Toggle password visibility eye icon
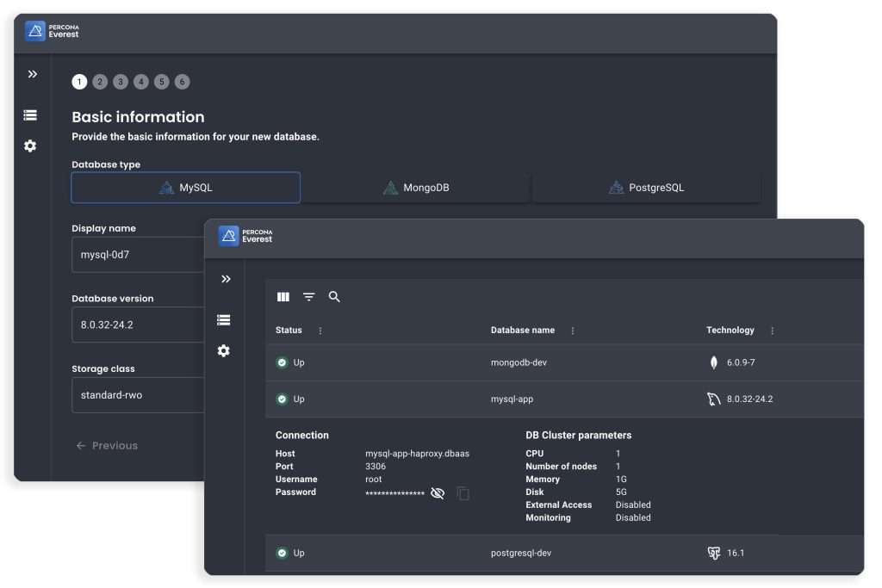This screenshot has width=882, height=588. click(x=438, y=493)
